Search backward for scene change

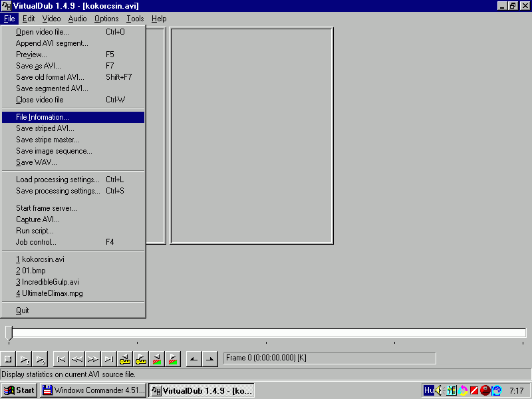click(156, 359)
